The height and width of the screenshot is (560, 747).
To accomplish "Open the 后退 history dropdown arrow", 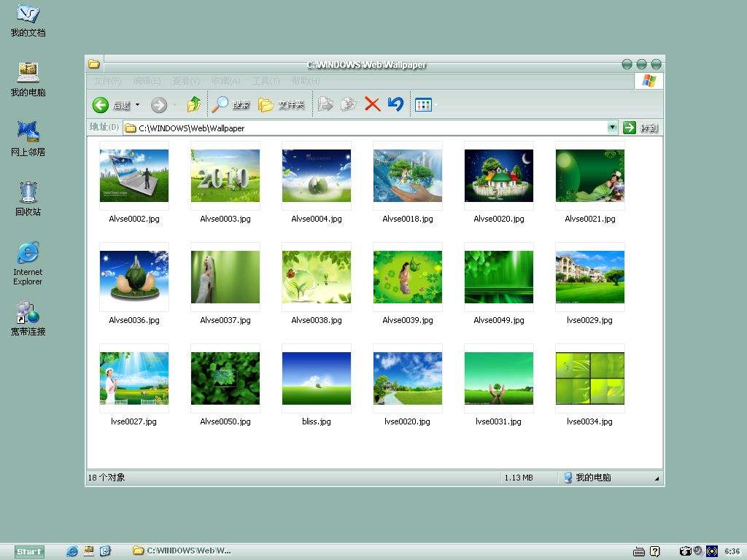I will (x=138, y=105).
